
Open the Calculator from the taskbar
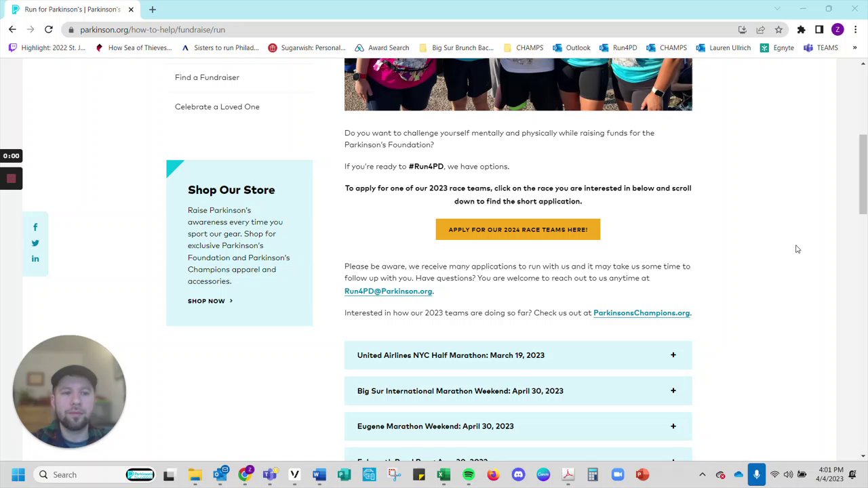593,474
